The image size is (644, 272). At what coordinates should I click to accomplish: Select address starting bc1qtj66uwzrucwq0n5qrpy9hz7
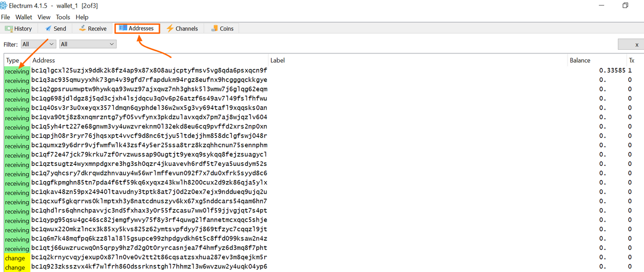[149, 248]
